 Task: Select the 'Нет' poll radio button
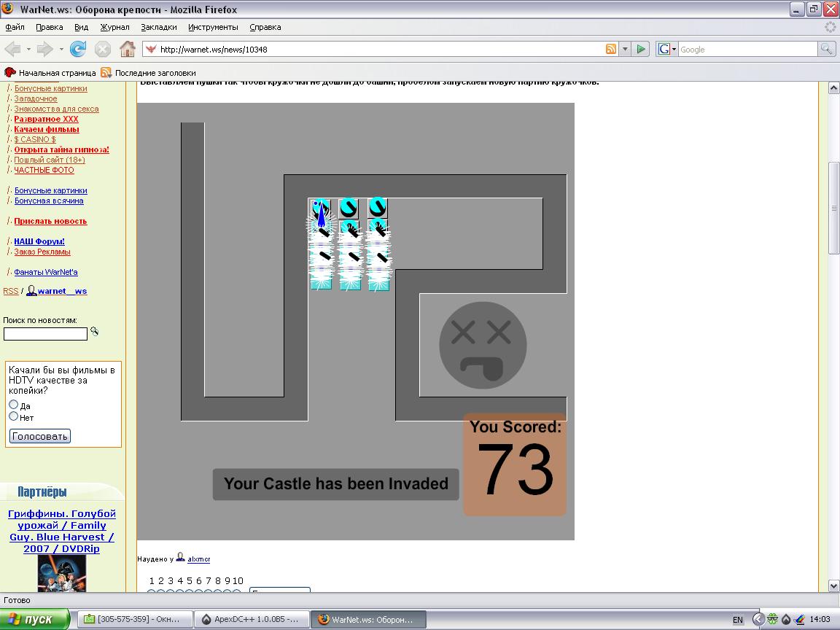coord(14,416)
